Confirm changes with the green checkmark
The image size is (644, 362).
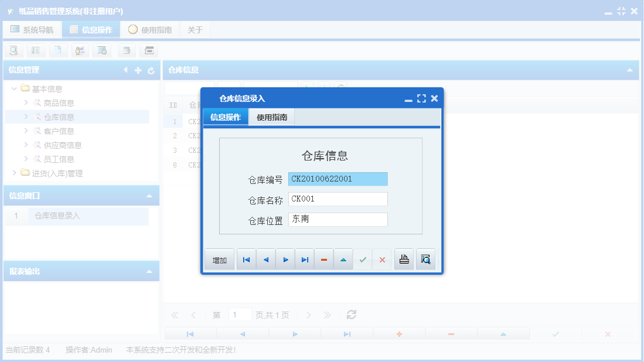[363, 259]
